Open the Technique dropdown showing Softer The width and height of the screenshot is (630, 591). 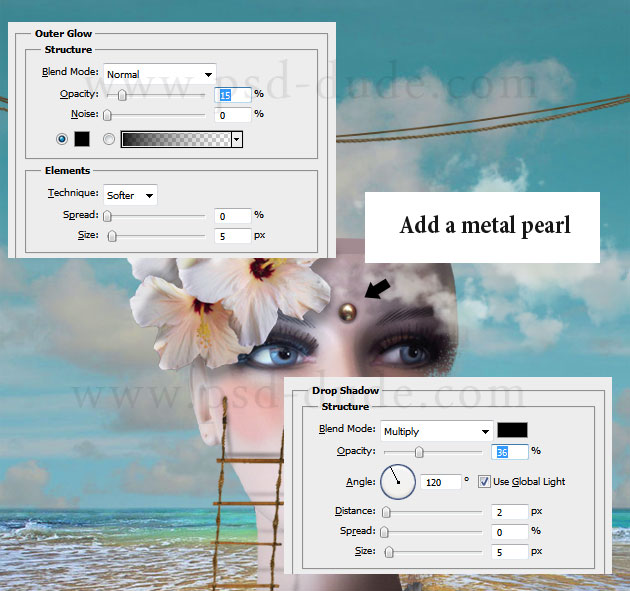(x=130, y=195)
